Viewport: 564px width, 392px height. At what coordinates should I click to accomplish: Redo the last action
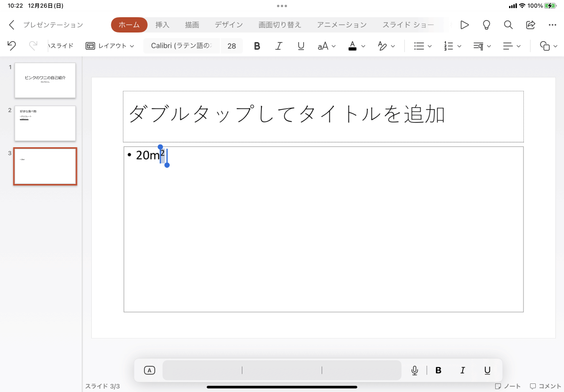[x=33, y=46]
